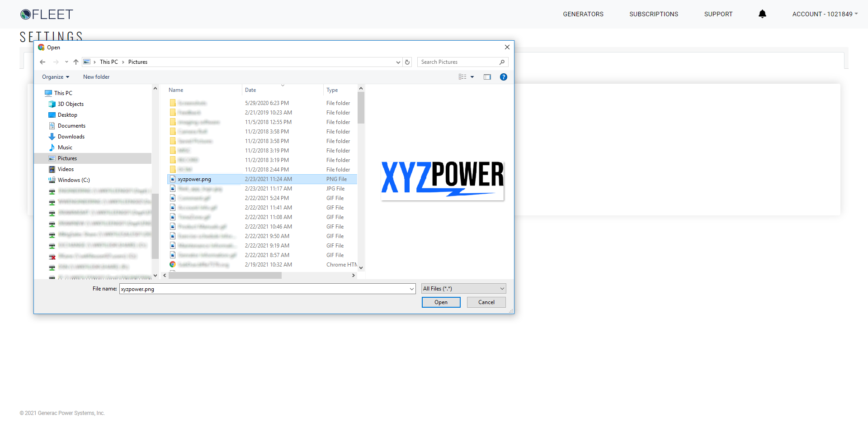The width and height of the screenshot is (868, 424).
Task: Expand the view options dropdown arrow
Action: point(472,77)
